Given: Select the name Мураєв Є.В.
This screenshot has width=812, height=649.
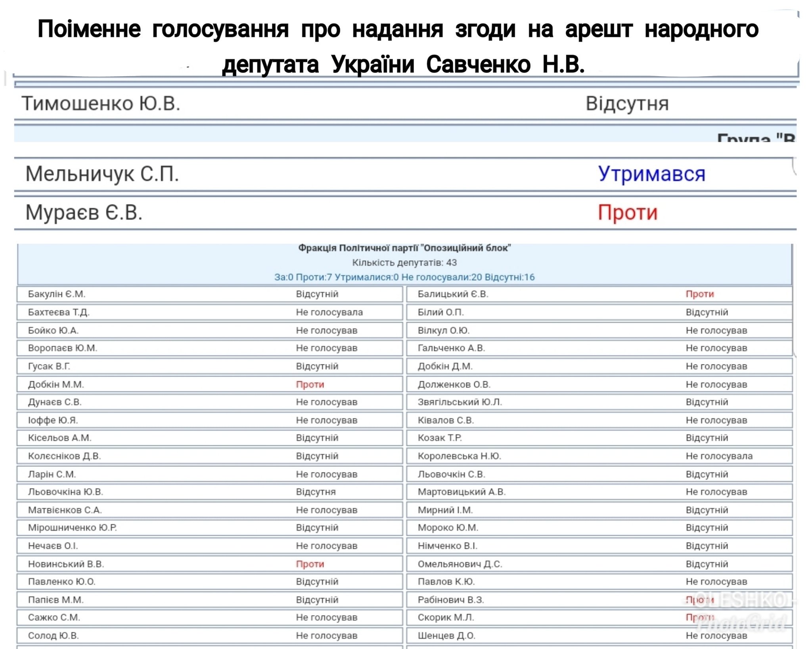Looking at the screenshot, I should (x=84, y=212).
